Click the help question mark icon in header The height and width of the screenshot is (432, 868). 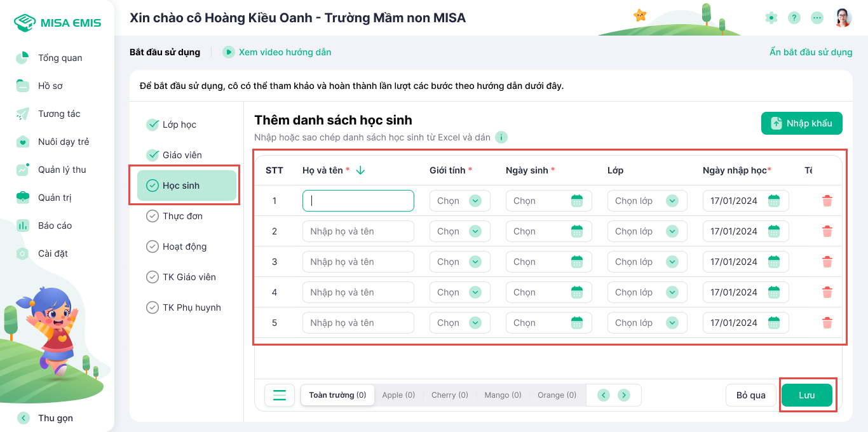794,18
